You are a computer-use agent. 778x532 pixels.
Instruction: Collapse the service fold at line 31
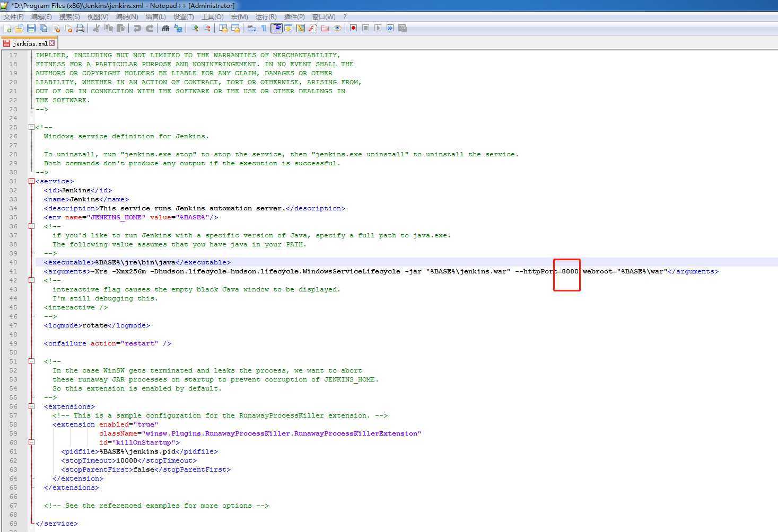31,181
